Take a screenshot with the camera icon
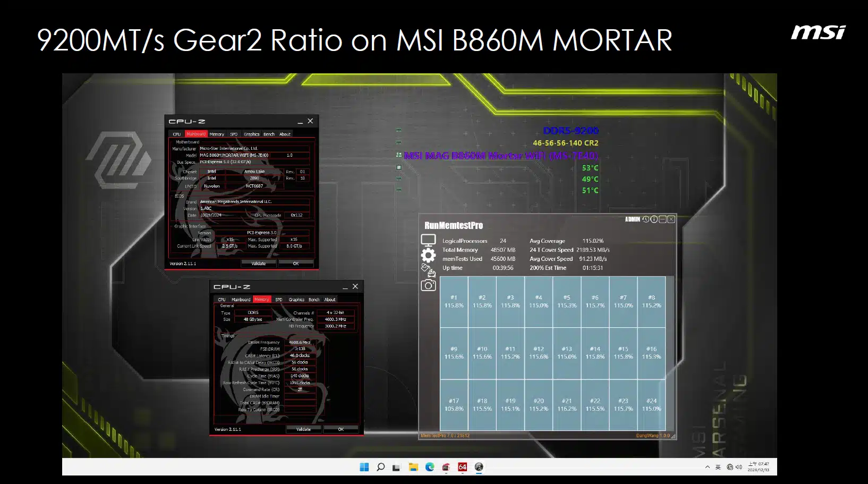The width and height of the screenshot is (868, 484). pos(428,285)
